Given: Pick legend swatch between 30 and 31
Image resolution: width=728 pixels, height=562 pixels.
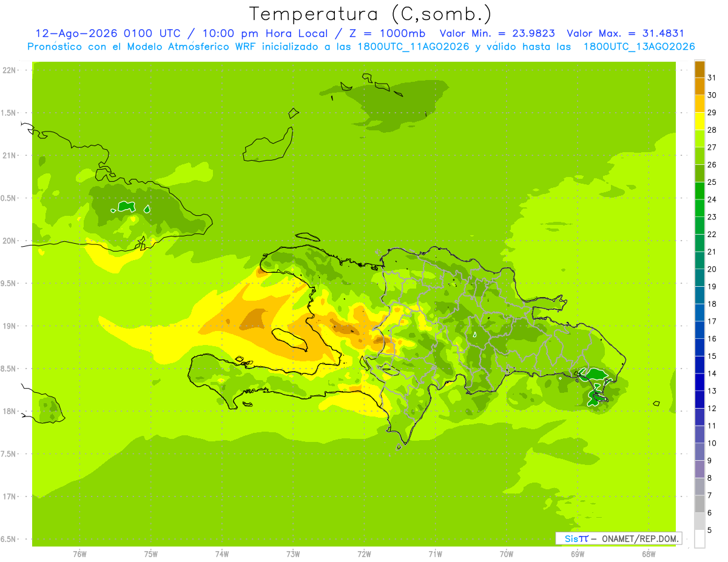Looking at the screenshot, I should [699, 87].
